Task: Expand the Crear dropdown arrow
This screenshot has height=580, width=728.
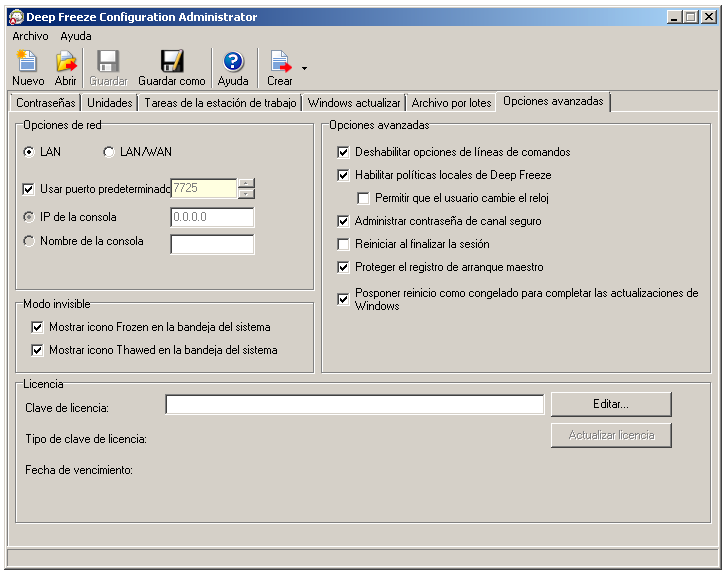Action: pos(304,68)
